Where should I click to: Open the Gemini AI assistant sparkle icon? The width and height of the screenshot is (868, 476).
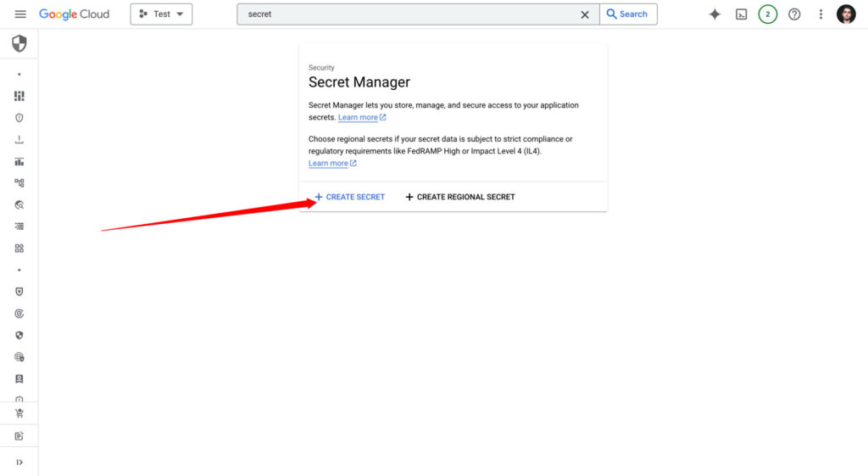[x=715, y=14]
